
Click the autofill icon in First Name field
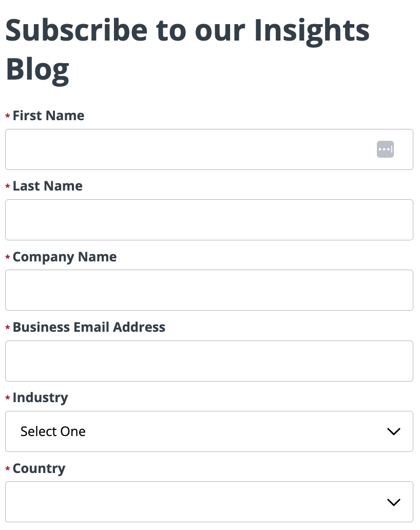pyautogui.click(x=385, y=149)
